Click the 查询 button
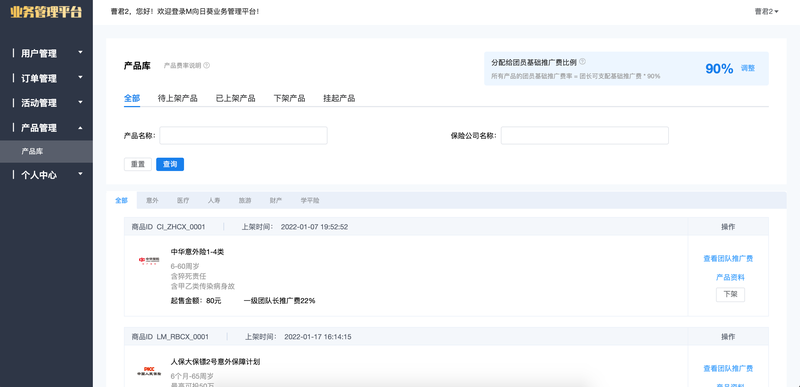The height and width of the screenshot is (387, 800). click(170, 164)
